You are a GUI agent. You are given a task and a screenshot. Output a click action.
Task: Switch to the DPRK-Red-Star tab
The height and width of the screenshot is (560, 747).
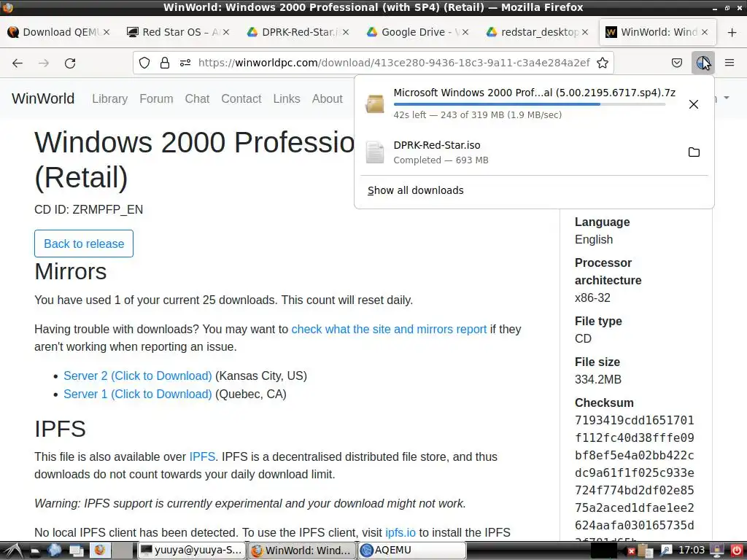pyautogui.click(x=298, y=32)
